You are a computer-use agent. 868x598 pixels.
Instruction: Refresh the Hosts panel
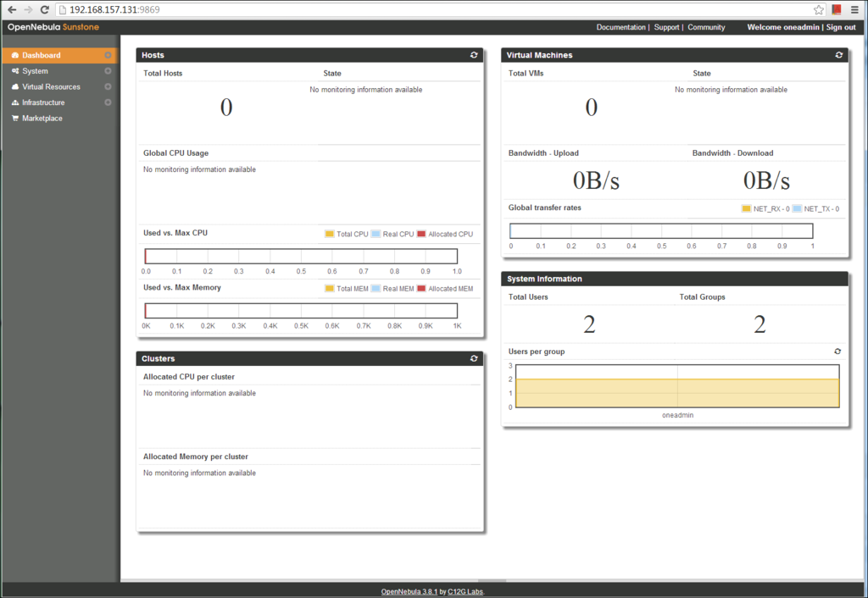[x=474, y=55]
